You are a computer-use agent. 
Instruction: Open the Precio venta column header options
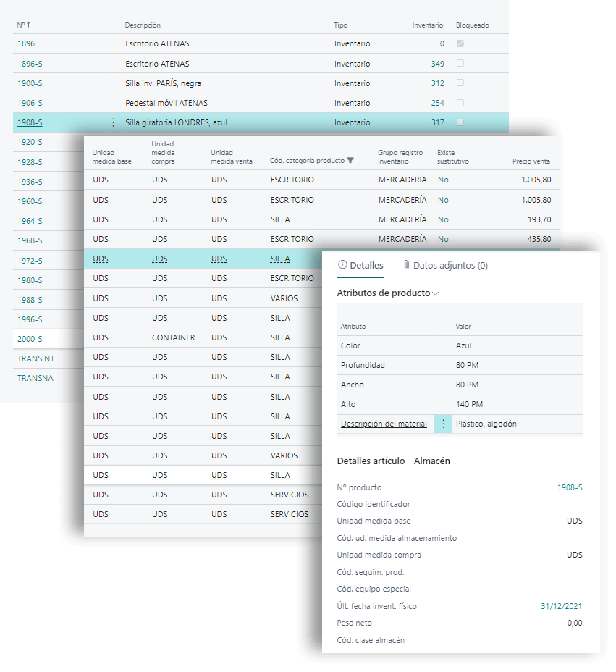click(531, 161)
